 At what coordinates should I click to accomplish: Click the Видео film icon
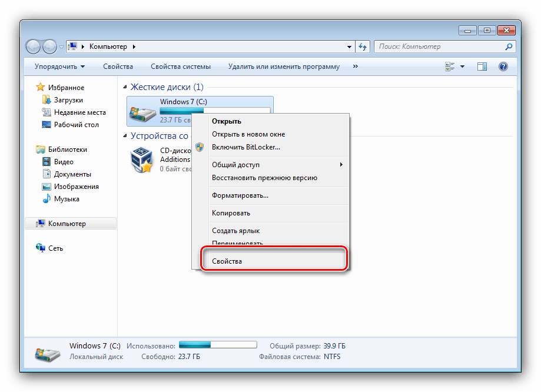click(x=47, y=161)
